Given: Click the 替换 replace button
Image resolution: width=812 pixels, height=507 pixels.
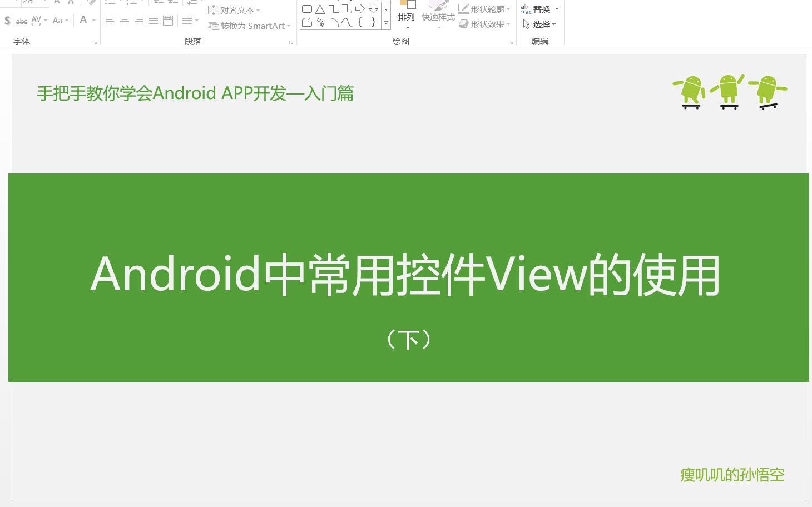Looking at the screenshot, I should [536, 9].
